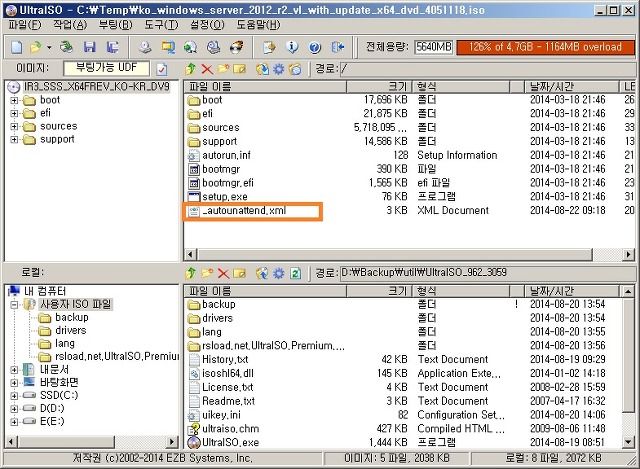
Task: Click the Add to image icon in local toolbar
Action: point(262,273)
